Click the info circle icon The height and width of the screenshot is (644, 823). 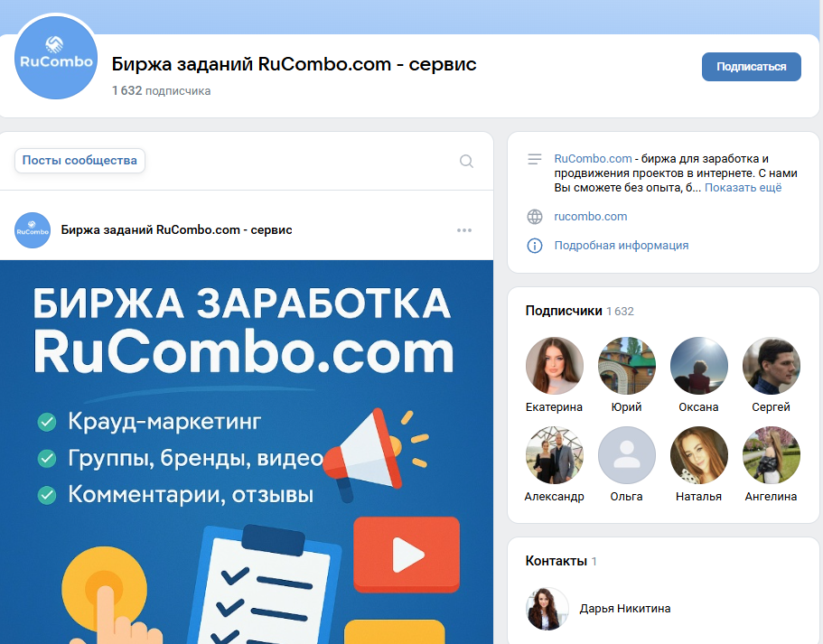pos(534,245)
